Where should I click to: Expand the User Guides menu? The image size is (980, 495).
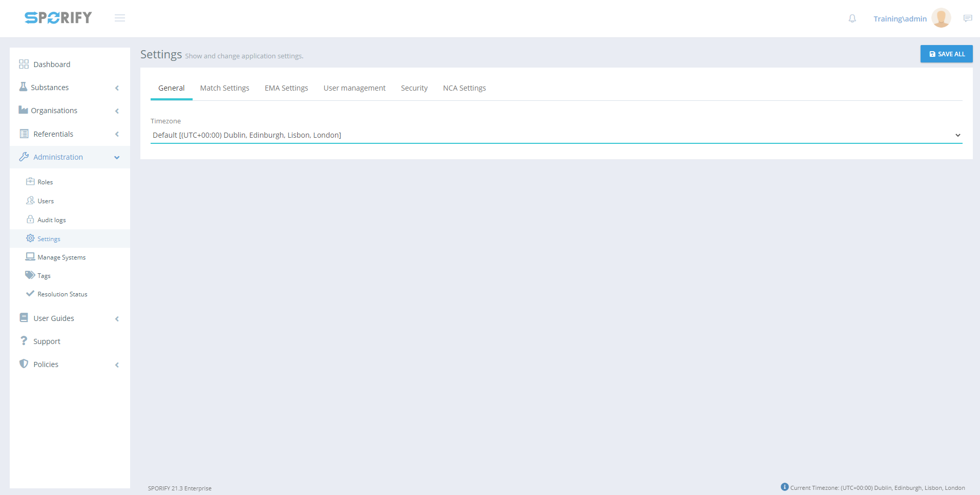tap(54, 318)
